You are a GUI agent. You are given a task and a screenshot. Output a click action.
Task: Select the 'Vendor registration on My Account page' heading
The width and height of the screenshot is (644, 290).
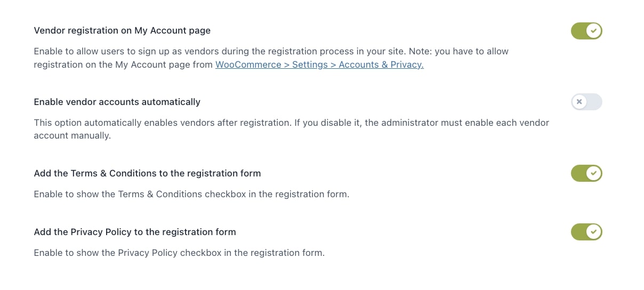[x=122, y=30]
